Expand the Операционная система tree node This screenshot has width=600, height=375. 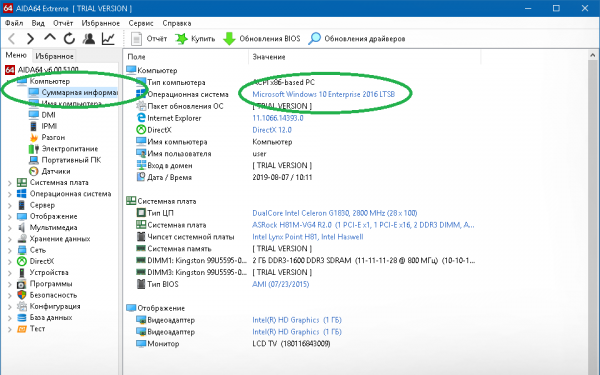point(10,194)
